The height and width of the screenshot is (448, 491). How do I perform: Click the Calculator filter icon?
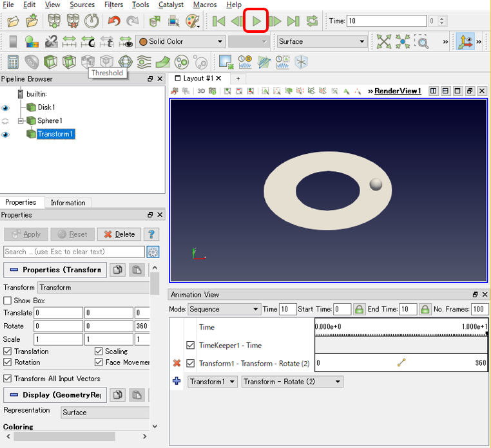pyautogui.click(x=13, y=62)
